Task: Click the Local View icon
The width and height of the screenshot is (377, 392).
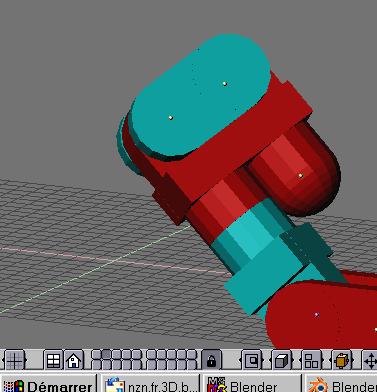Action: pos(252,360)
